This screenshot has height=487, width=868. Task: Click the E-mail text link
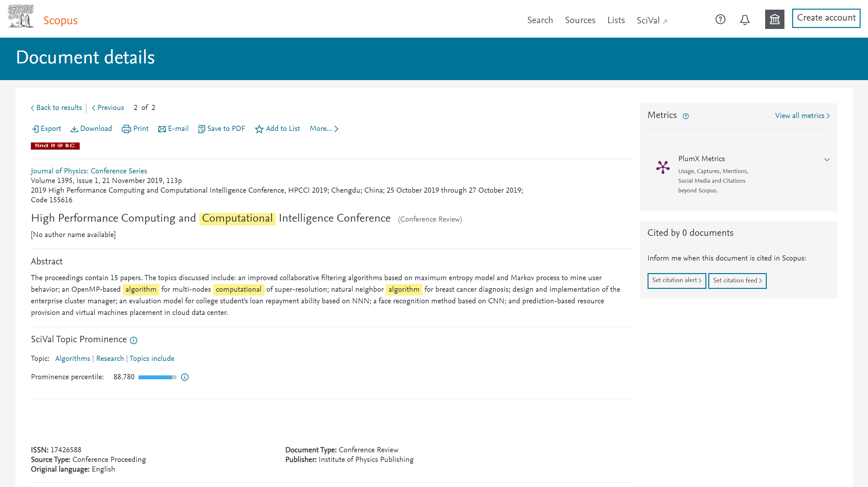coord(178,128)
